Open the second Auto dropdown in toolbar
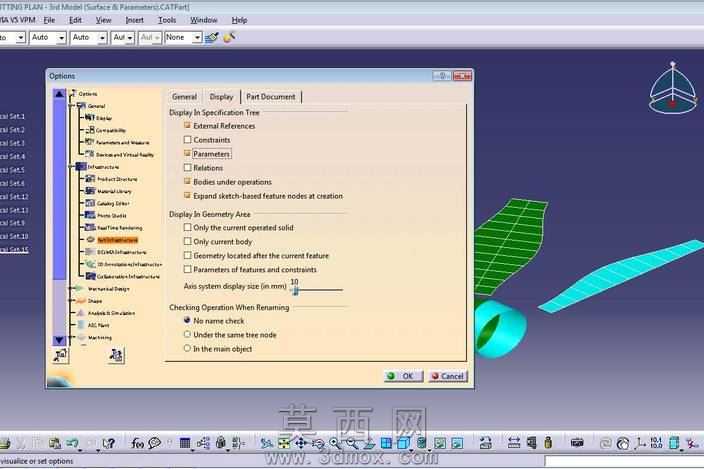The height and width of the screenshot is (469, 704). pyautogui.click(x=88, y=38)
